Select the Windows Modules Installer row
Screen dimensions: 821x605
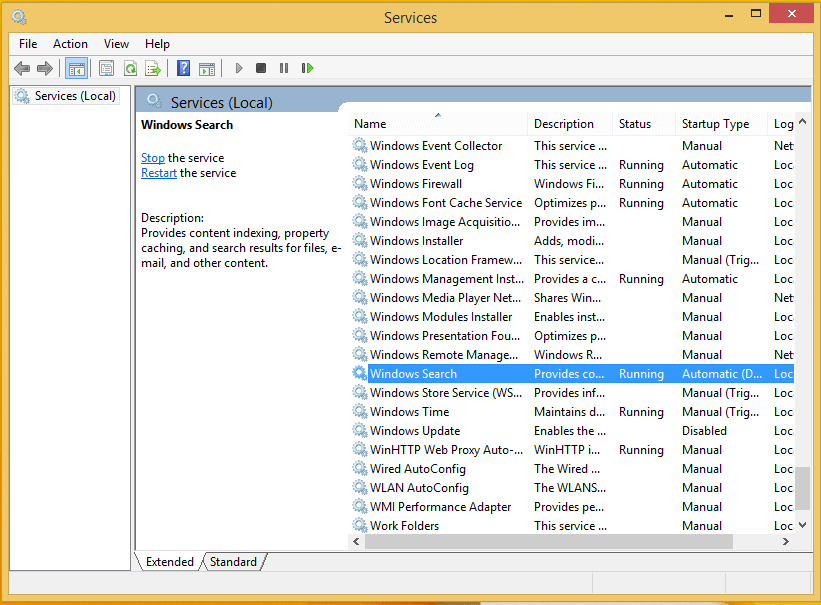572,317
